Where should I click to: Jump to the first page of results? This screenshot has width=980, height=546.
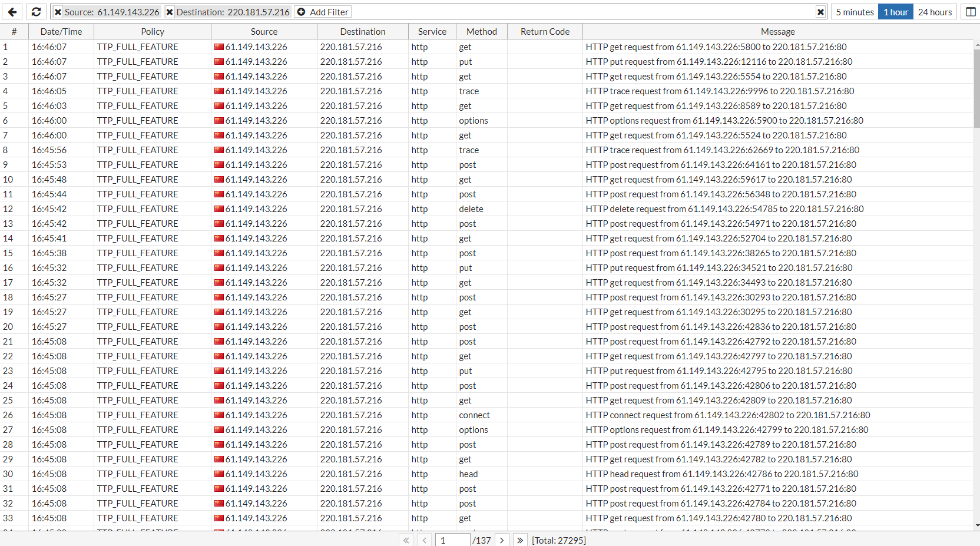pos(406,540)
